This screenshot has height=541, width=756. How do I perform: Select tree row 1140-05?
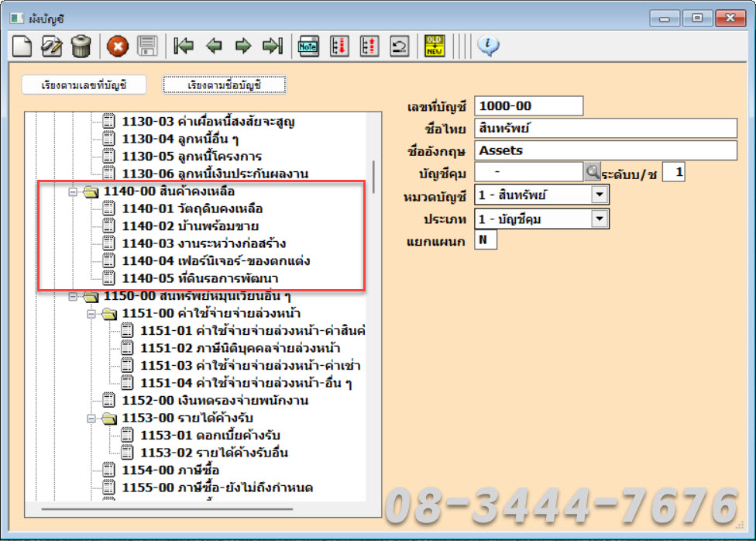200,278
